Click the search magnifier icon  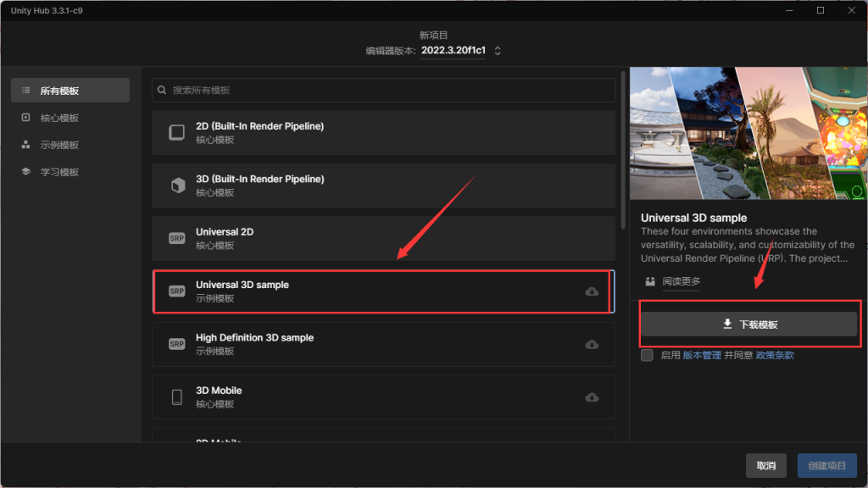pos(163,90)
